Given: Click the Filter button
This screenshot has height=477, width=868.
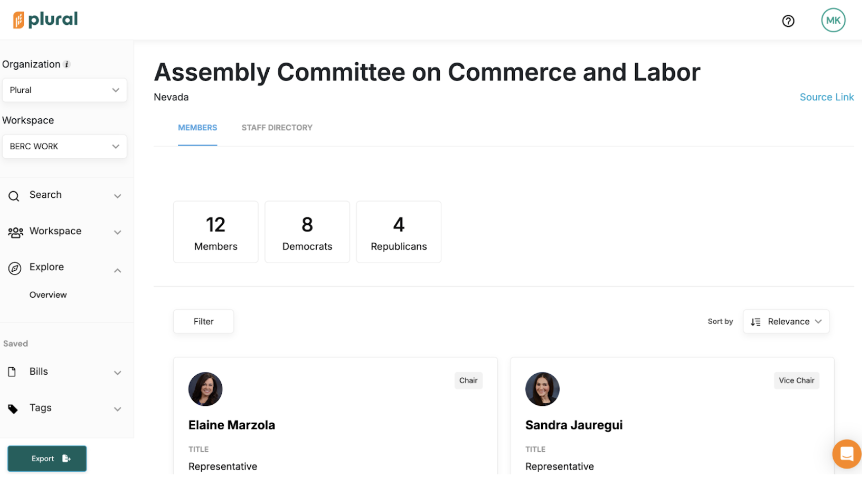Looking at the screenshot, I should (203, 322).
